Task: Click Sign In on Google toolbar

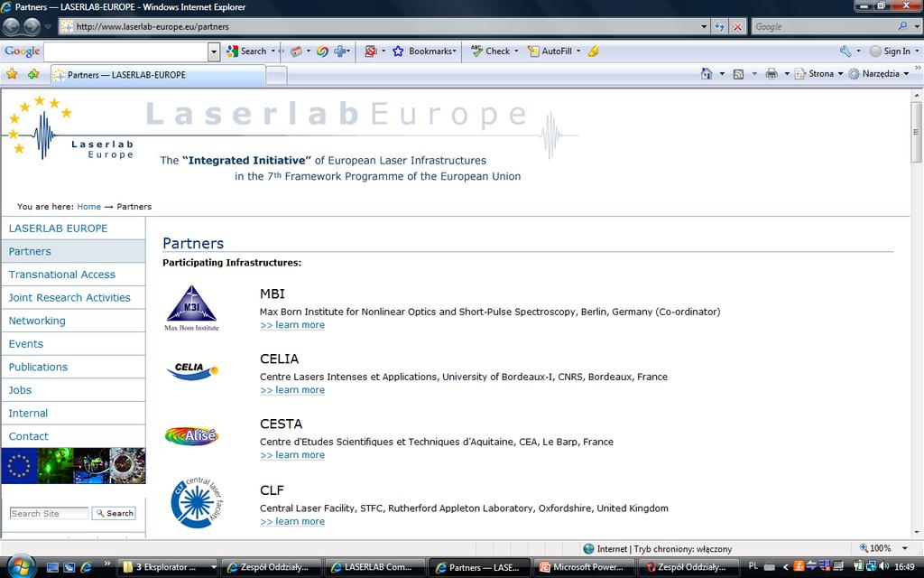Action: 892,51
